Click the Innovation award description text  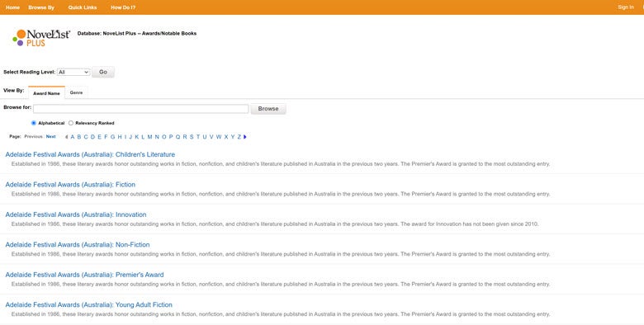click(x=275, y=224)
